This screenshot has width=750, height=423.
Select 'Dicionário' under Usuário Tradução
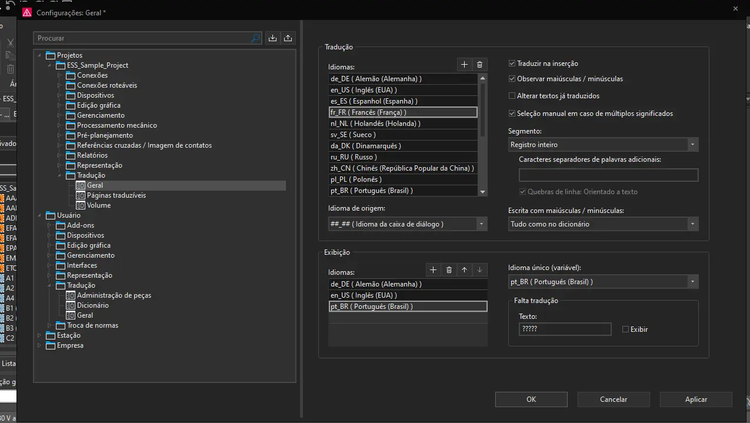coord(92,305)
